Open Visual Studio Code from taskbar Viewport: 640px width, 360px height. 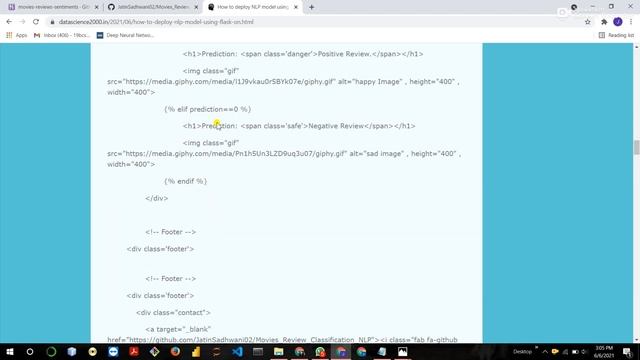coord(237,351)
